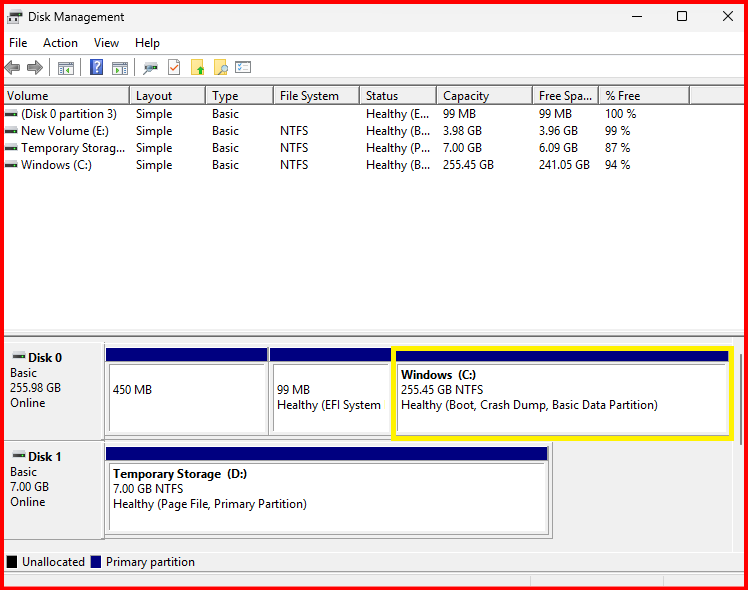Select the New Volume (E:) row
748x590 pixels.
[65, 131]
